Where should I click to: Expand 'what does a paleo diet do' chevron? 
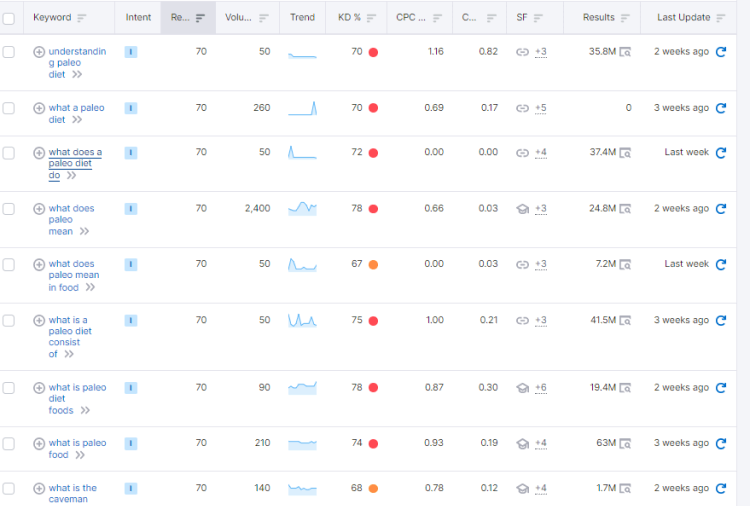pos(71,176)
